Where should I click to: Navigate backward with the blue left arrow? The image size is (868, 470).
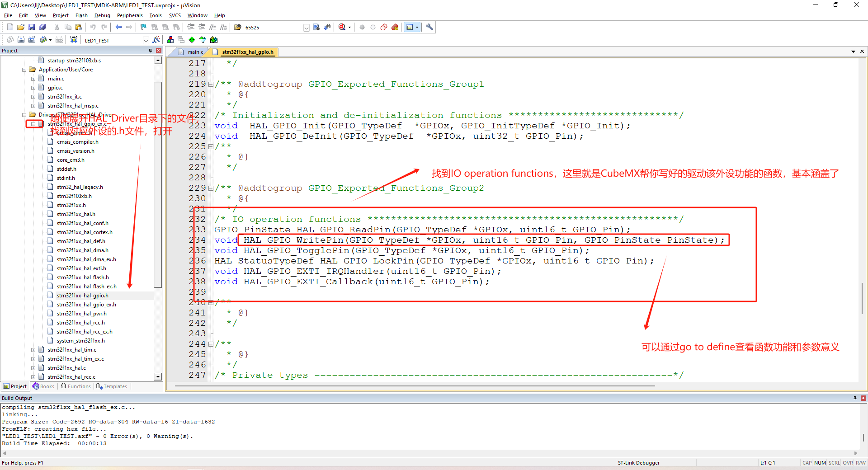tap(118, 27)
